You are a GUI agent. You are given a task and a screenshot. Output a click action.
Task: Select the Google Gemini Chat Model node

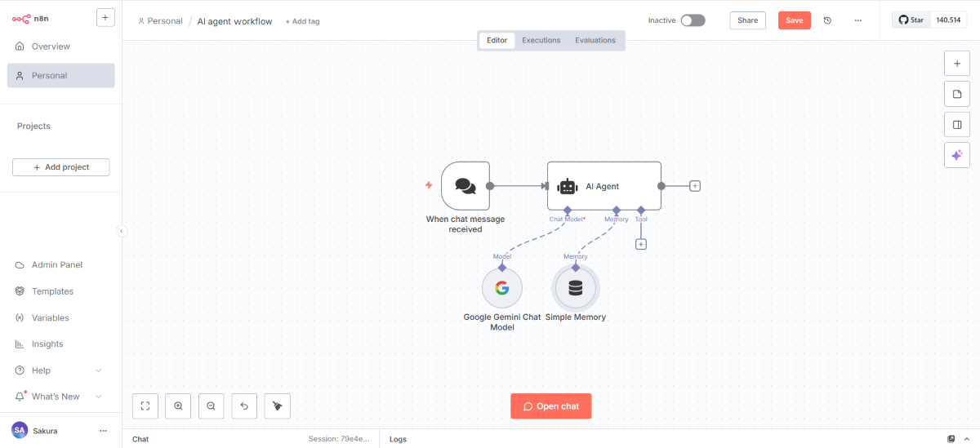[501, 288]
